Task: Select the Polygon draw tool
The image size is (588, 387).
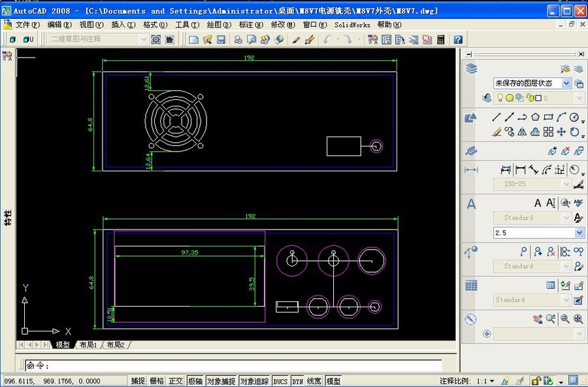Action: click(x=535, y=117)
